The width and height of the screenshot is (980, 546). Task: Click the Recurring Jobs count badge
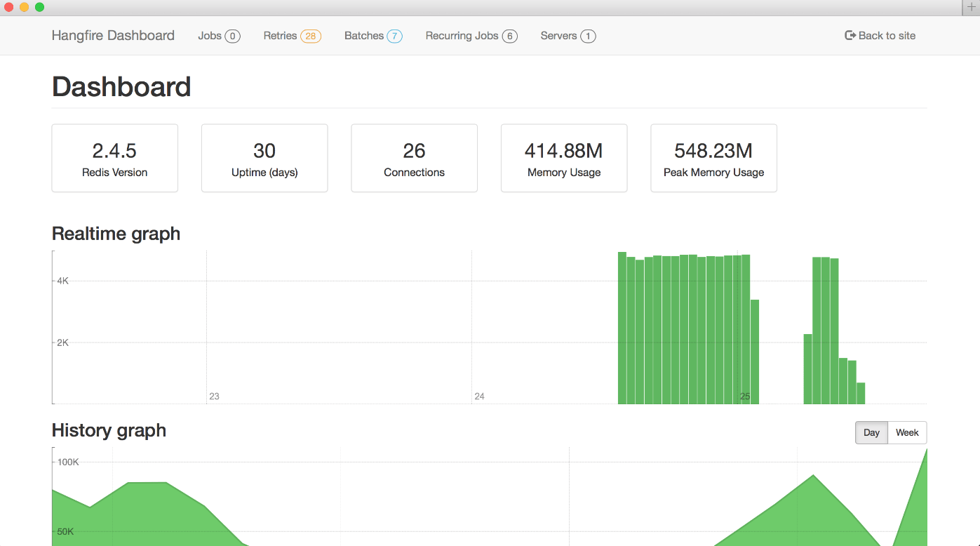click(511, 35)
